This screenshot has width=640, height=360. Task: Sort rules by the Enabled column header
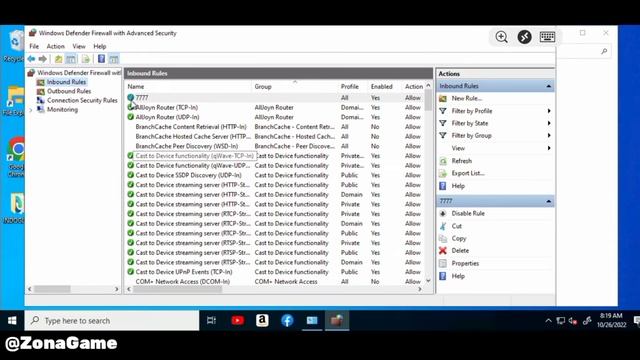coord(385,87)
